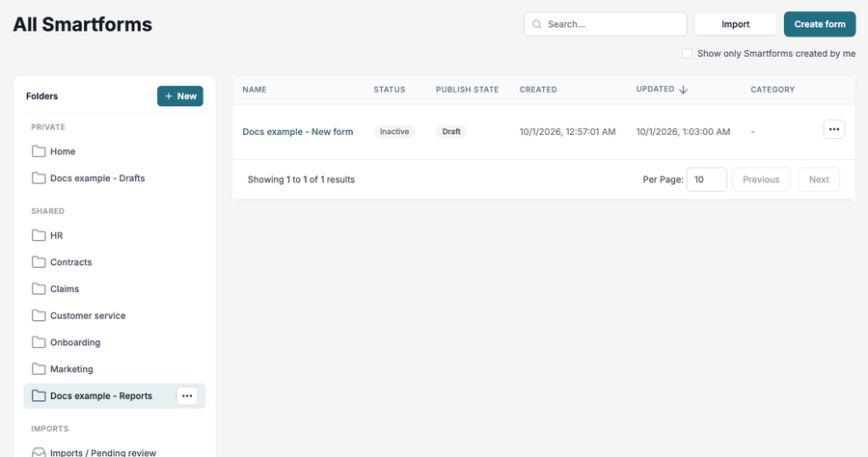
Task: Click the Previous page button
Action: (761, 179)
